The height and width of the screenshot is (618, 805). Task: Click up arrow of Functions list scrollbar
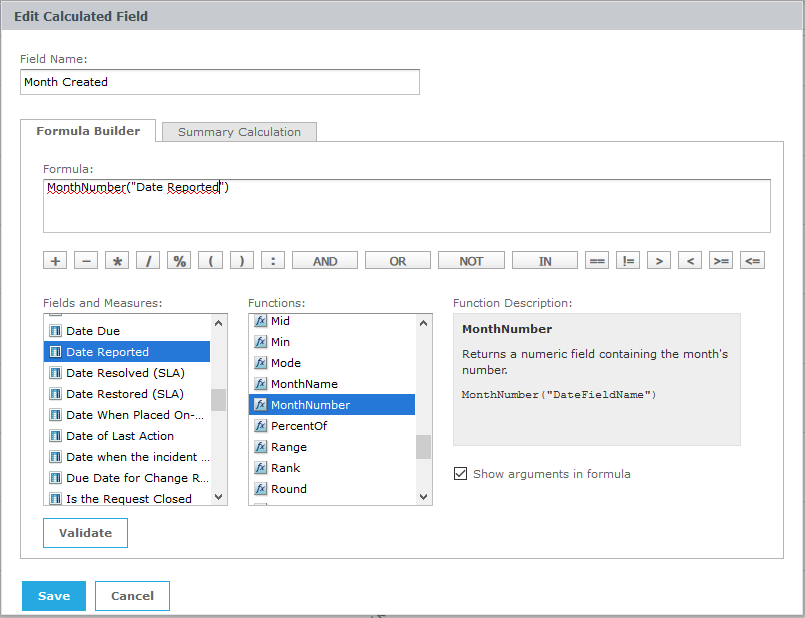coord(424,323)
